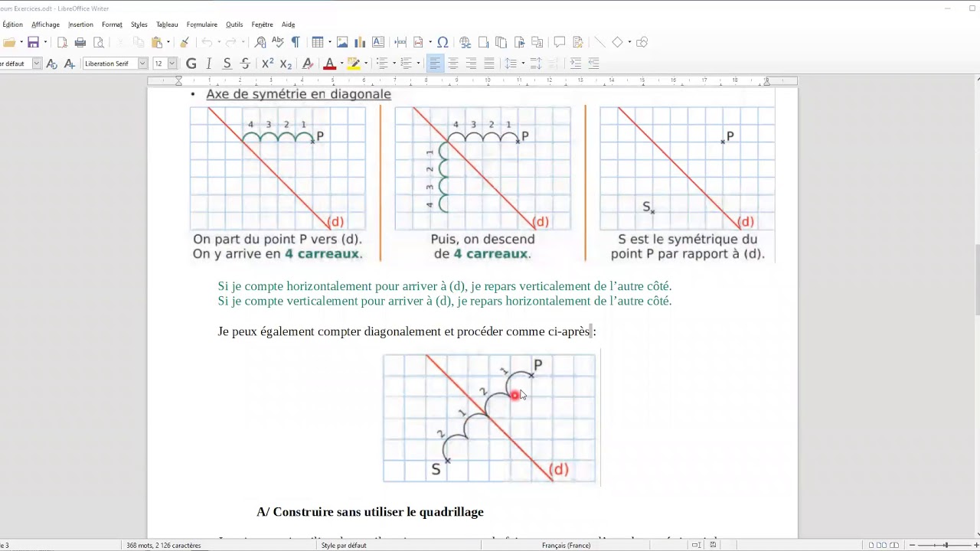
Task: Click Style par défaut in status bar
Action: point(344,546)
